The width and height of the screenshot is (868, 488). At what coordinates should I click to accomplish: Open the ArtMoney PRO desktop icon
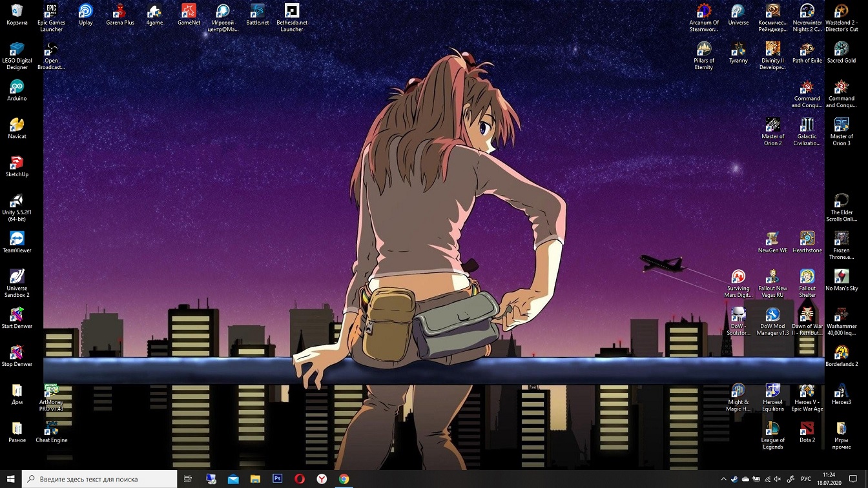[x=51, y=398]
